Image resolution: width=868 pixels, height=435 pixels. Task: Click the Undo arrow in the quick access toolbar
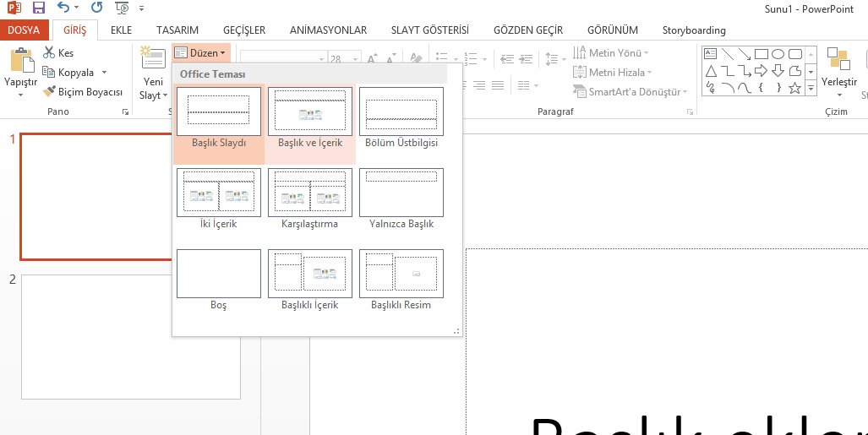[x=63, y=8]
